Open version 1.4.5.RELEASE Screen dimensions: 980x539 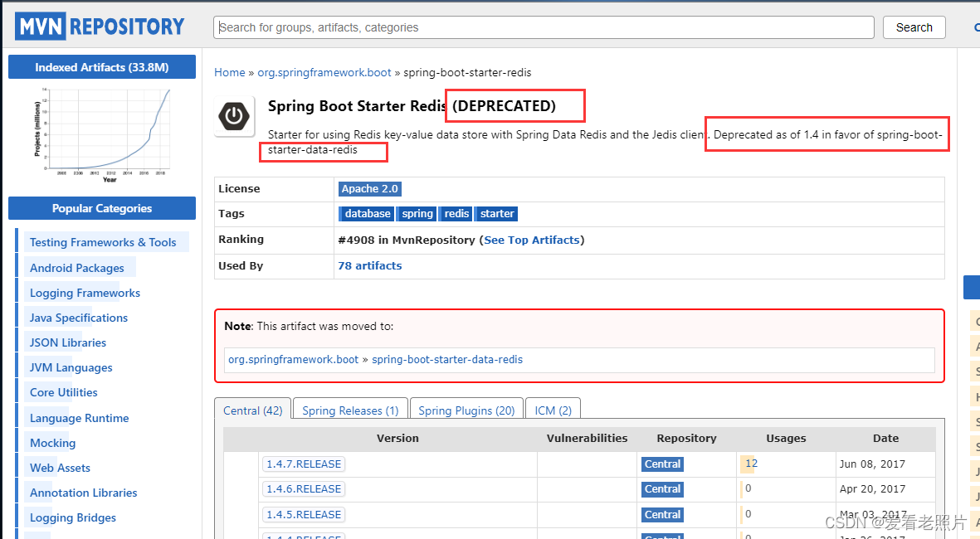(304, 515)
